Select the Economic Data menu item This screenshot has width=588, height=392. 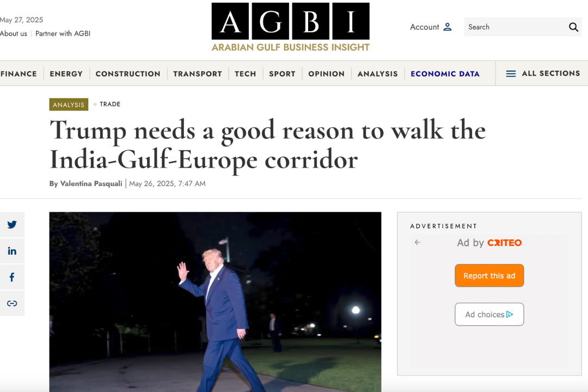pyautogui.click(x=445, y=74)
